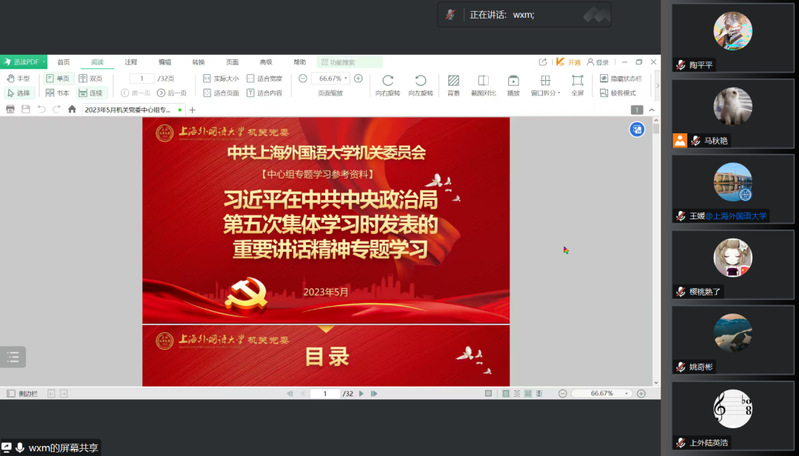799x456 pixels.
Task: Enter full screen mode (全屏)
Action: click(577, 85)
